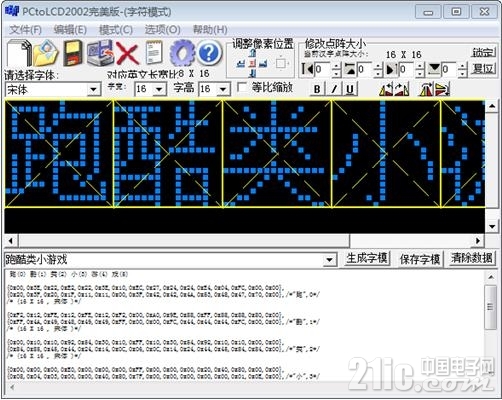Open file using the folder icon
This screenshot has width=502, height=400.
pos(45,53)
